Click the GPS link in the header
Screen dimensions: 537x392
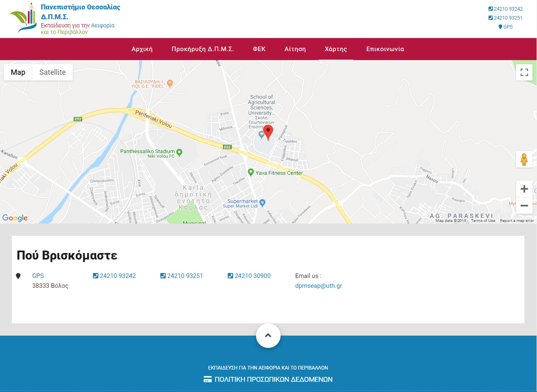[506, 27]
